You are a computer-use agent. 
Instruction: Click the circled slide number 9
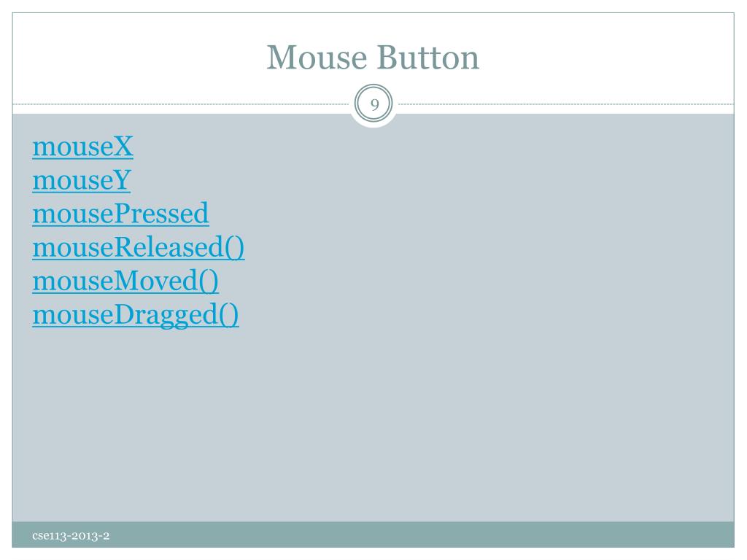point(373,104)
